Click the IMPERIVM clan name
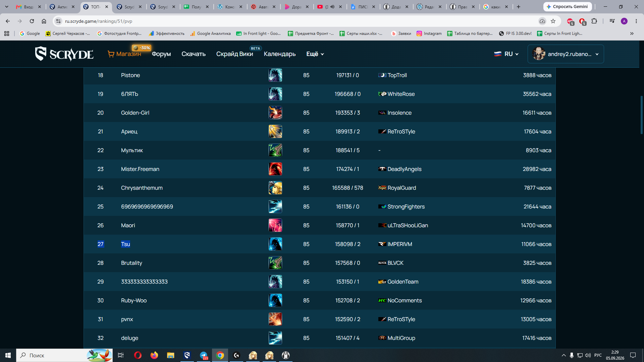Viewport: 644px width, 362px height. (400, 244)
